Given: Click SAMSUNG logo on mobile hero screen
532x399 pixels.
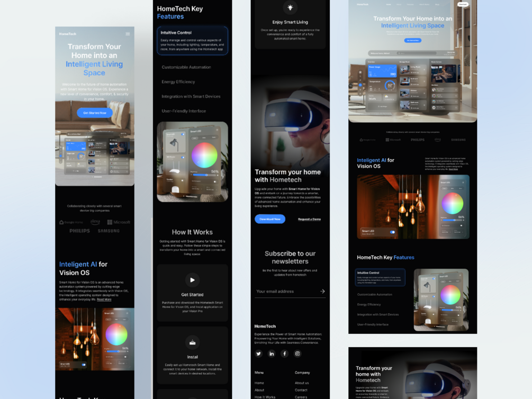Looking at the screenshot, I should pyautogui.click(x=109, y=231).
